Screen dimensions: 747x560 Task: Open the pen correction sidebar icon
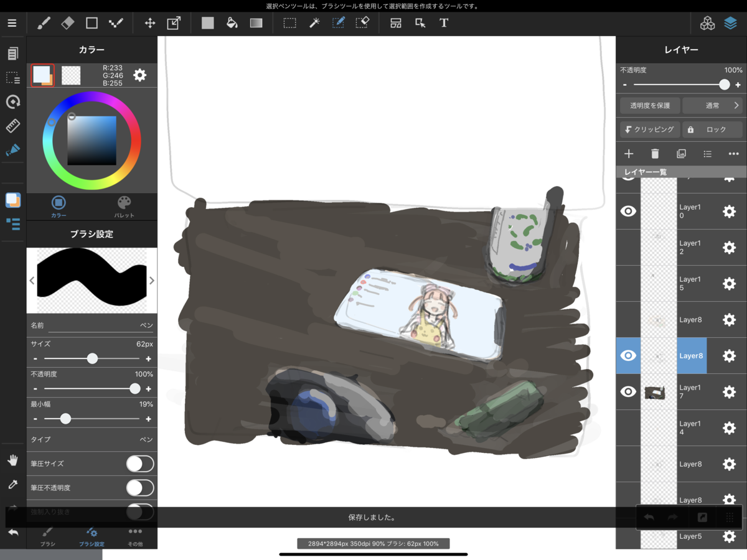(x=13, y=150)
